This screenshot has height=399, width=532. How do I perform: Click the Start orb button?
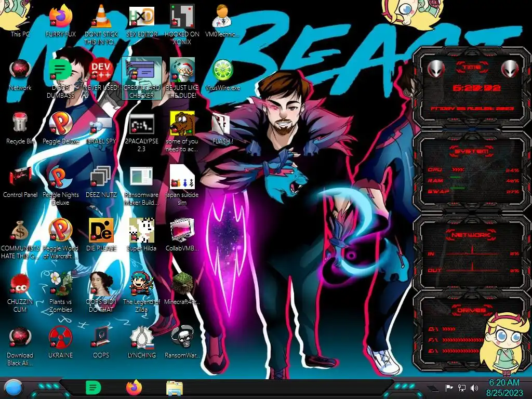pos(14,388)
